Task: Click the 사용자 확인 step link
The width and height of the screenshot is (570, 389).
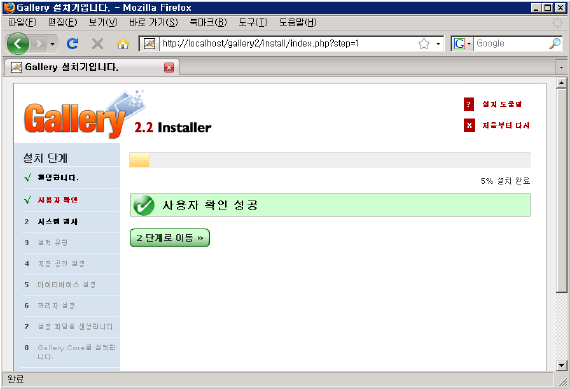Action: (x=57, y=200)
